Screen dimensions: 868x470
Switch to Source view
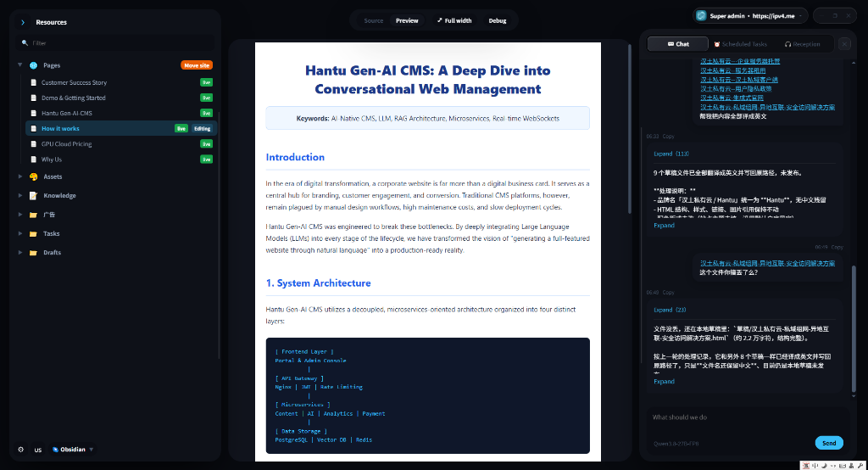tap(374, 20)
